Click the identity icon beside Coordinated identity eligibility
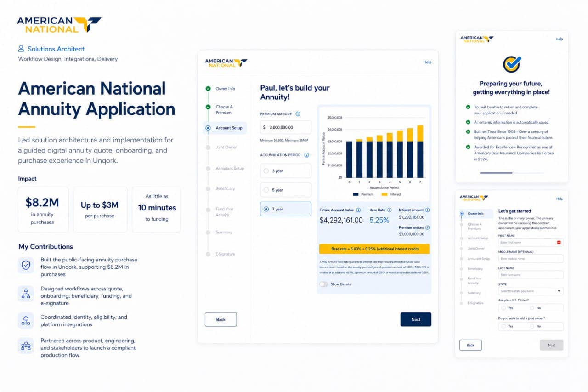This screenshot has width=588, height=392. click(26, 321)
